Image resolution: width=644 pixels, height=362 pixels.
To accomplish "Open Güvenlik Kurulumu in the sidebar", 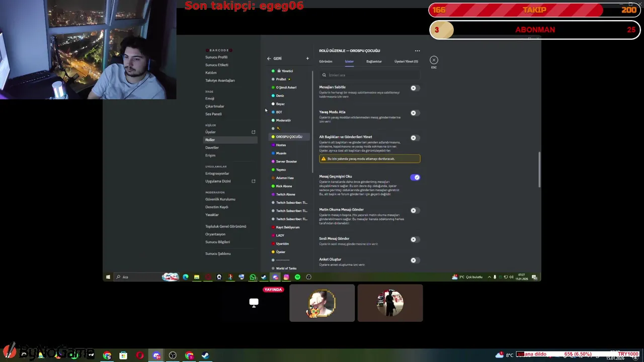I will [220, 199].
